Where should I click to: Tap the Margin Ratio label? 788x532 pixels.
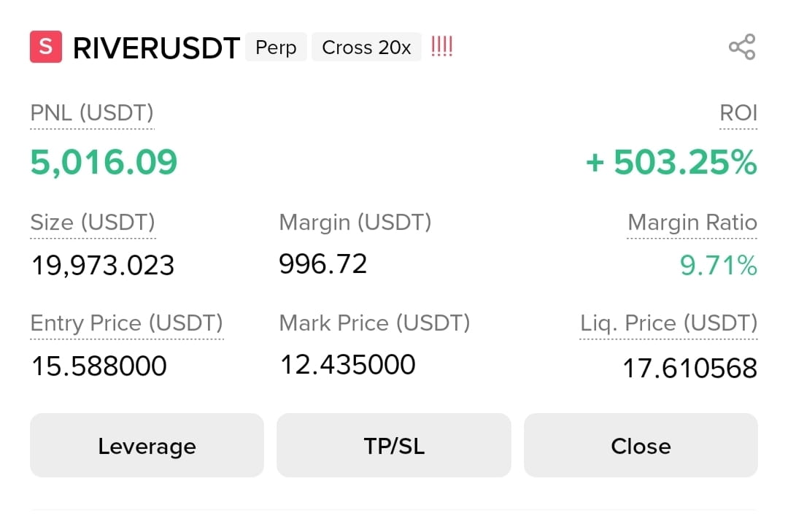click(692, 223)
